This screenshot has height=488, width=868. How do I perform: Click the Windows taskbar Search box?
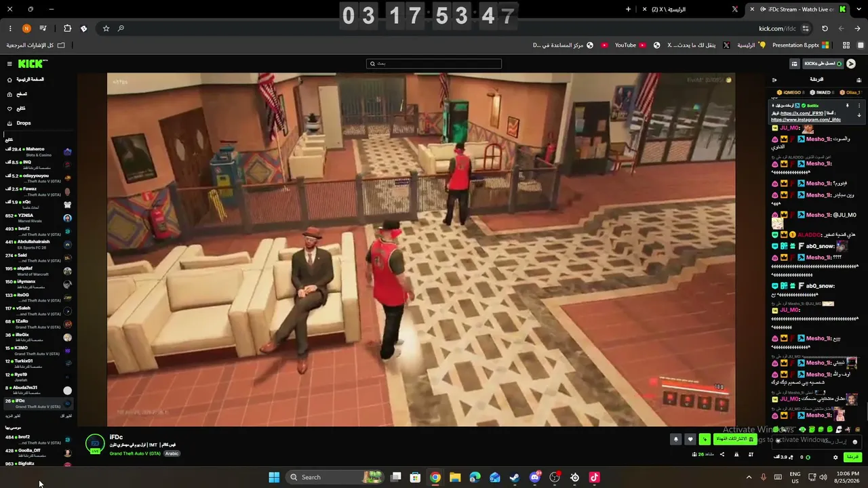(x=336, y=477)
